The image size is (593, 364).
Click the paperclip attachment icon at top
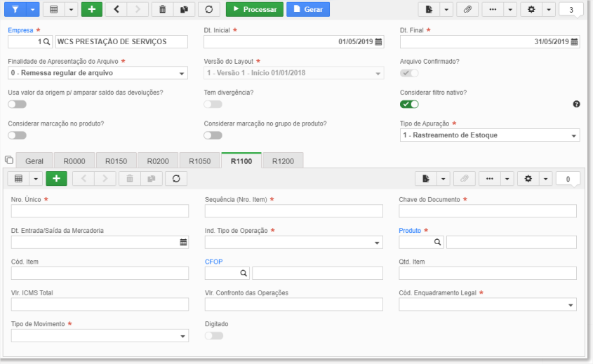(x=467, y=9)
